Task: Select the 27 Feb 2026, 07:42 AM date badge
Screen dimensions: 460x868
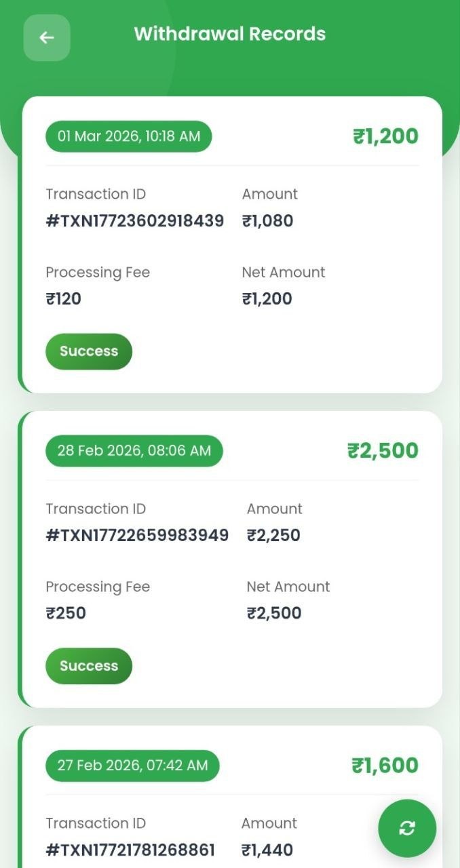Action: pyautogui.click(x=133, y=766)
